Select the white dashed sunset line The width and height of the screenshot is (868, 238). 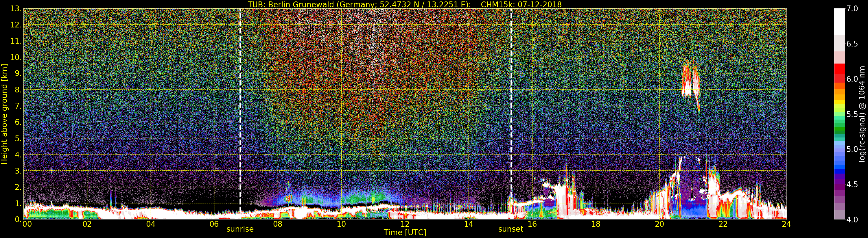[511, 101]
